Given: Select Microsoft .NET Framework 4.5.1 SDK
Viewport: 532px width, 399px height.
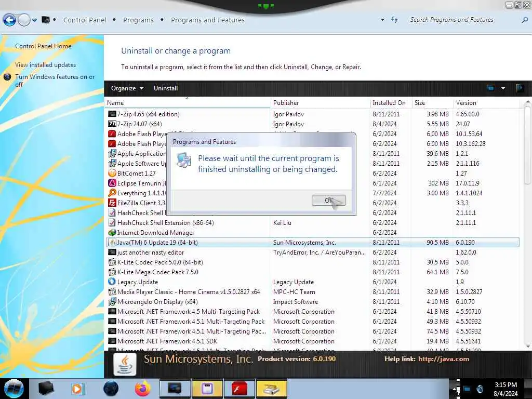Looking at the screenshot, I should (x=167, y=341).
